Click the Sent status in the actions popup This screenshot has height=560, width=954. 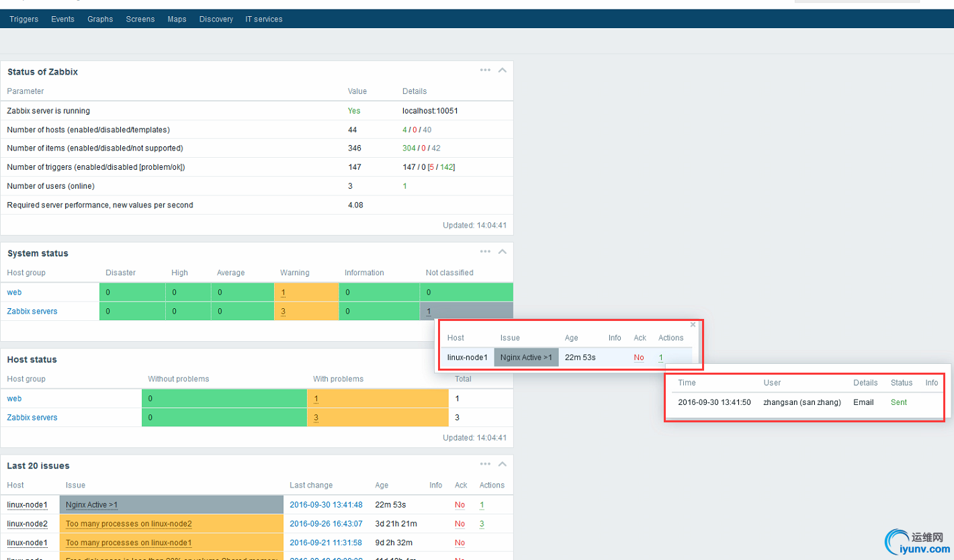(899, 402)
